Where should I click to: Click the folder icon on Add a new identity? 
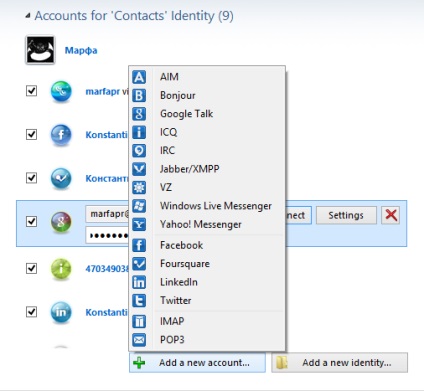pyautogui.click(x=282, y=363)
